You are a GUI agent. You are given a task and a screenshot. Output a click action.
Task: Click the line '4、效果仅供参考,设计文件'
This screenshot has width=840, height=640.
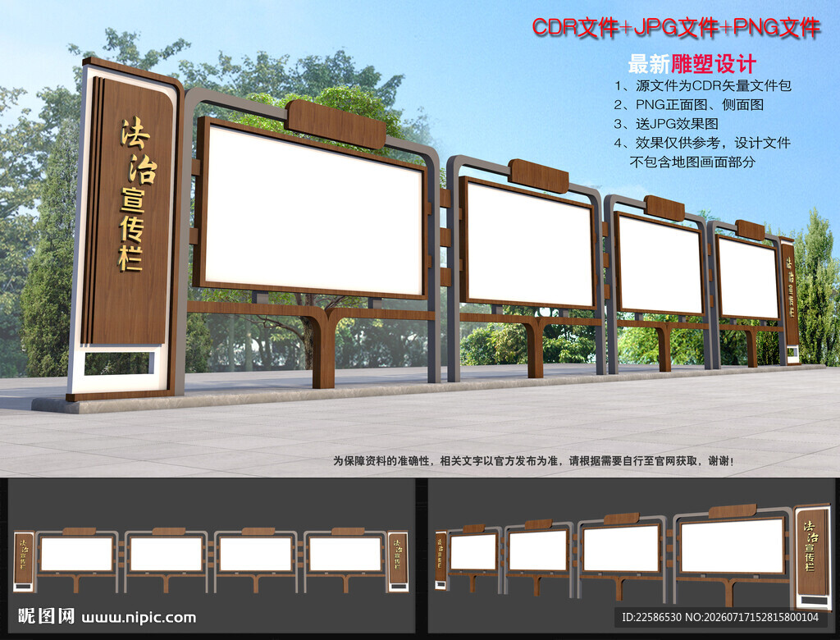point(702,143)
